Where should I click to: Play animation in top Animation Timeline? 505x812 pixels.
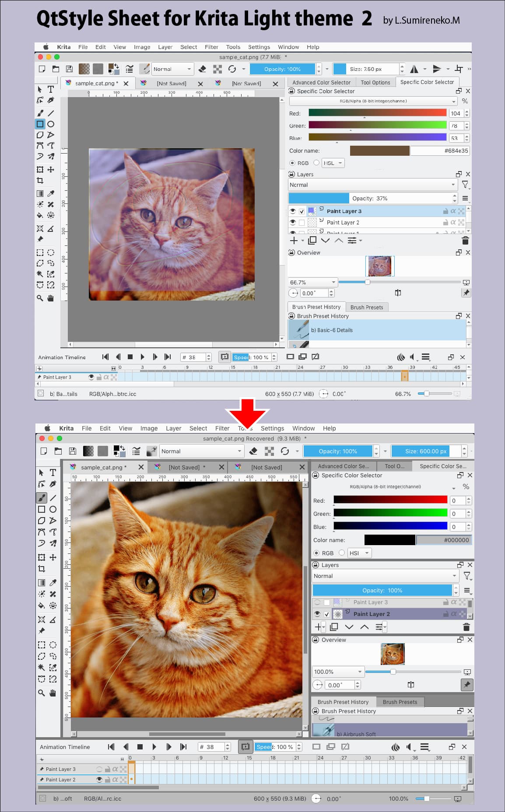pos(142,357)
